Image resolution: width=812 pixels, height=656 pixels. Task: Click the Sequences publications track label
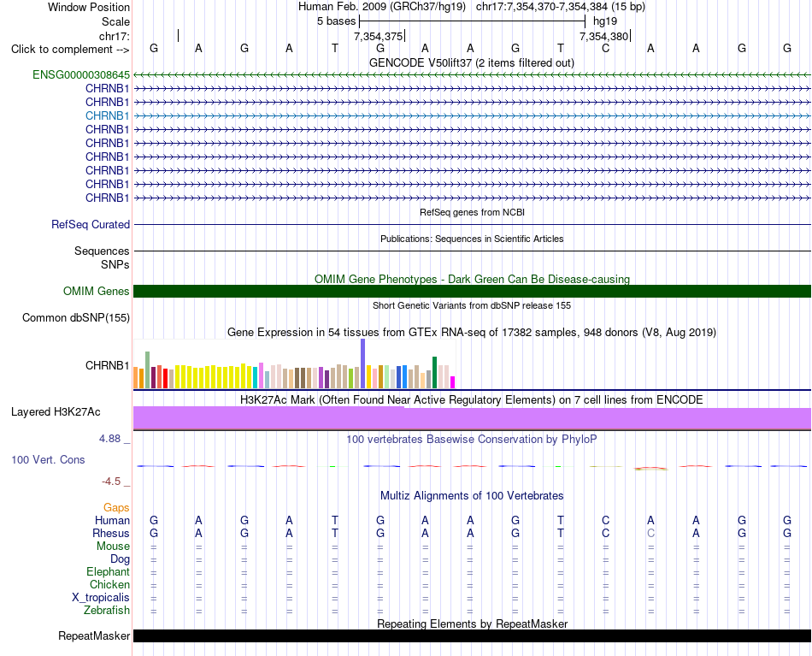[x=102, y=251]
